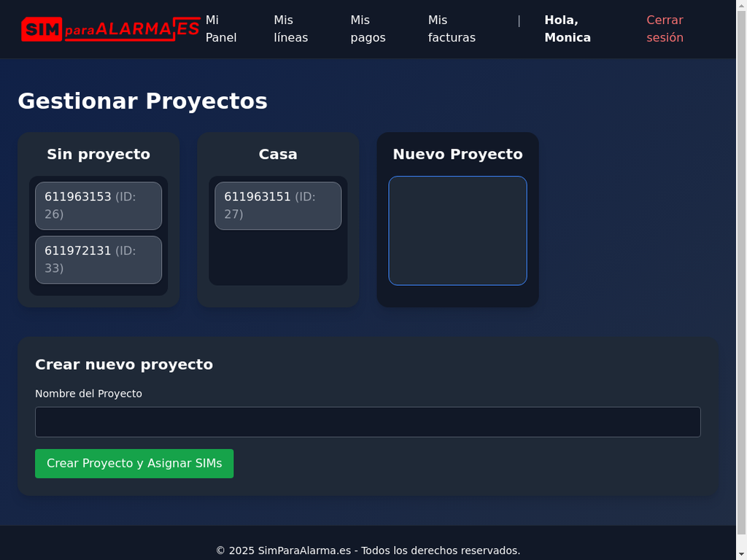Click the Crear nuevo proyecto heading
Image resolution: width=747 pixels, height=560 pixels.
124,365
